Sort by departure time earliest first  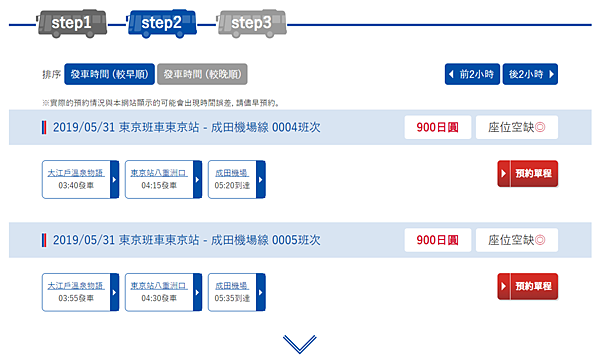click(109, 74)
